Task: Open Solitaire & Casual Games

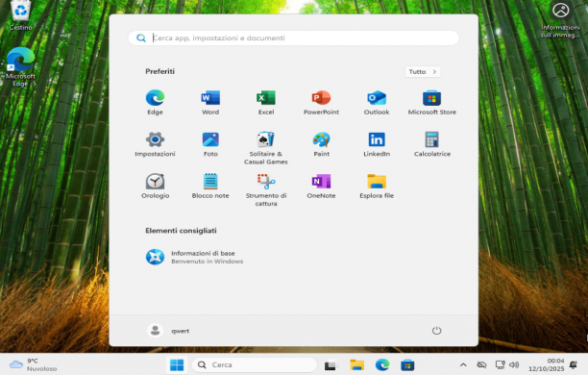Action: pyautogui.click(x=266, y=148)
